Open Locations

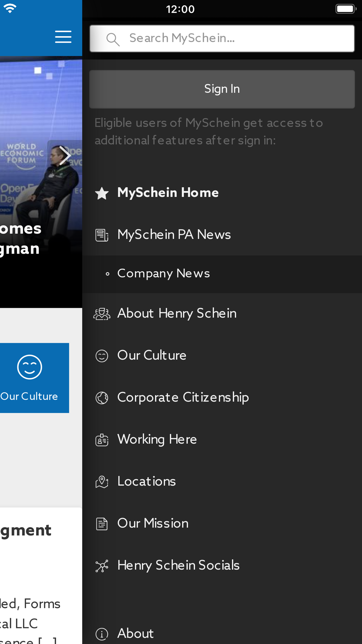pos(222,481)
